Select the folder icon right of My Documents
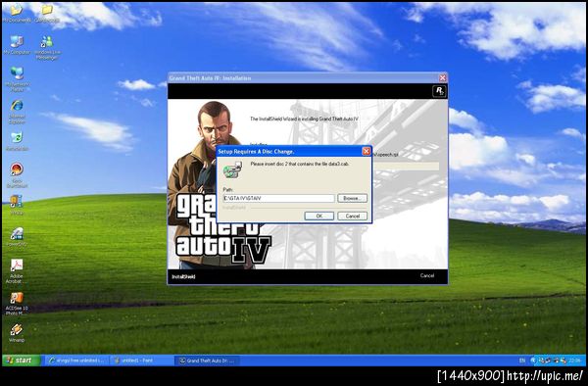Viewport: 588px width, 386px height. tap(47, 14)
